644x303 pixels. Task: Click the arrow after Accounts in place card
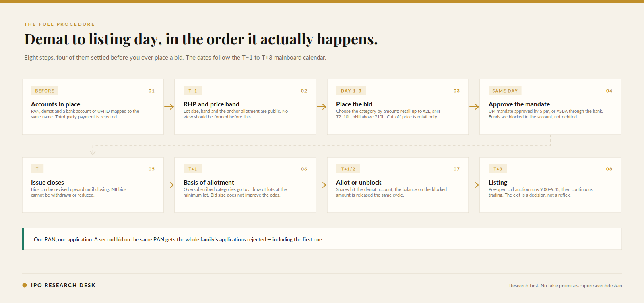[169, 107]
